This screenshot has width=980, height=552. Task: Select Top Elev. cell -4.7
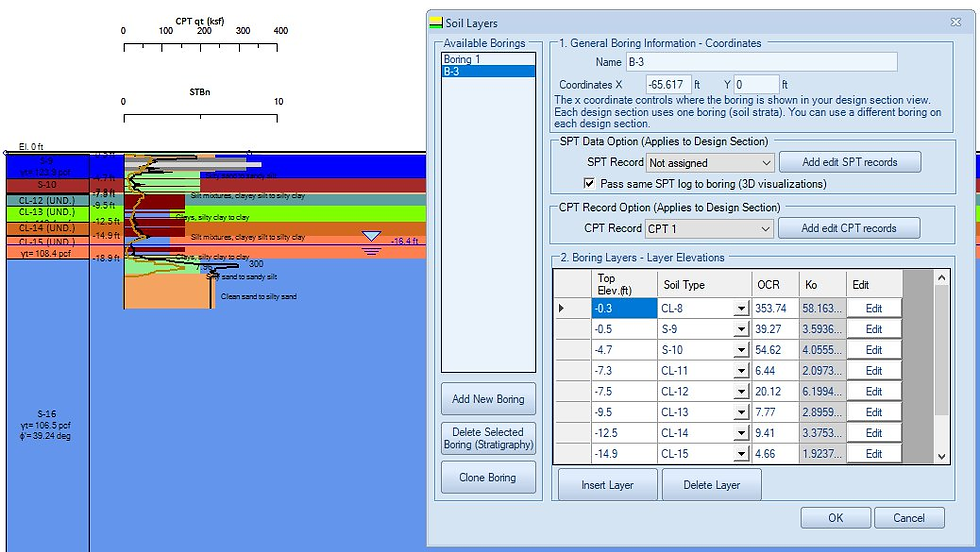click(x=624, y=350)
